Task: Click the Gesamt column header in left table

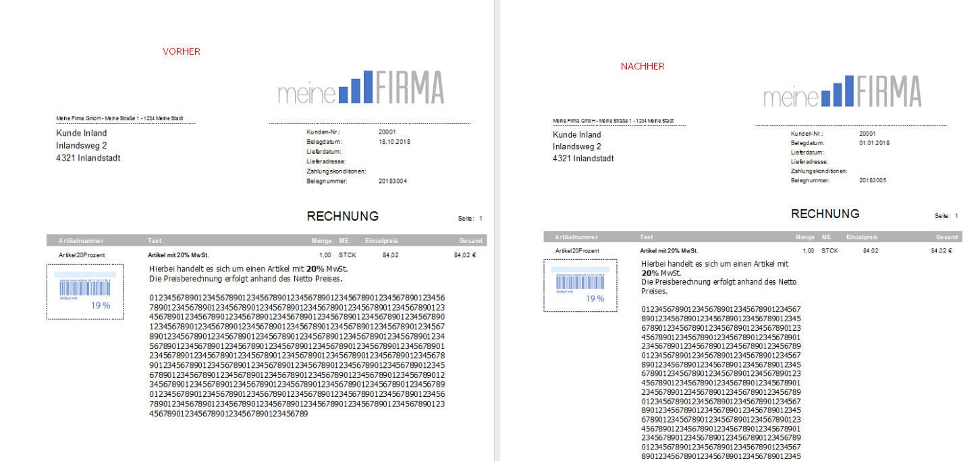Action: click(470, 240)
